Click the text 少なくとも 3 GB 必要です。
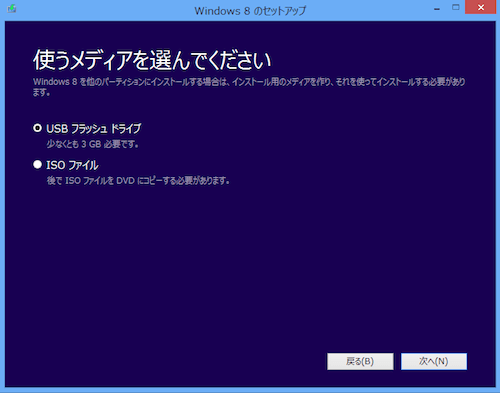Viewport: 500px width, 393px height. pyautogui.click(x=92, y=144)
